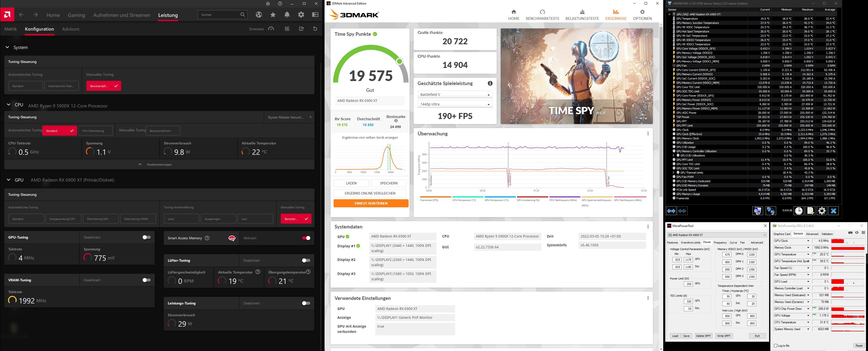Click HWiNFO expand columns blue arrows icon
The height and width of the screenshot is (351, 868).
click(671, 211)
